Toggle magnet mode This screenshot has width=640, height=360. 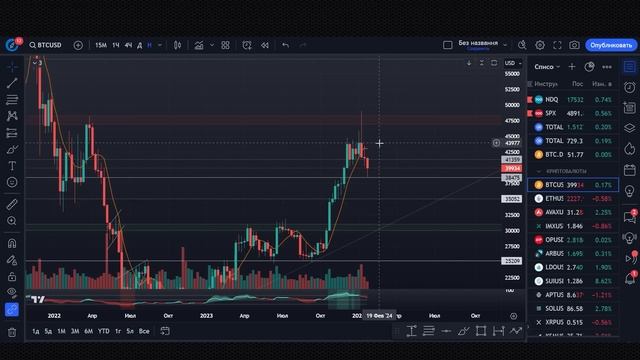coord(12,243)
